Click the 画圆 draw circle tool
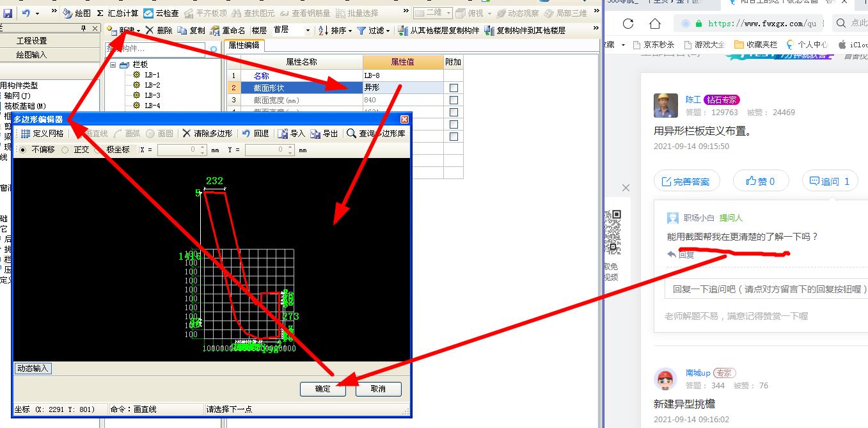Image resolution: width=868 pixels, height=428 pixels. 159,134
